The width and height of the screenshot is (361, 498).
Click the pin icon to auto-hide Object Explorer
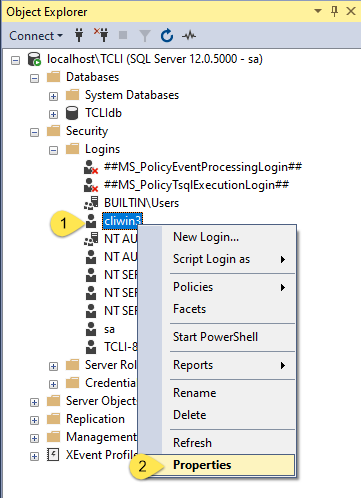coord(334,11)
